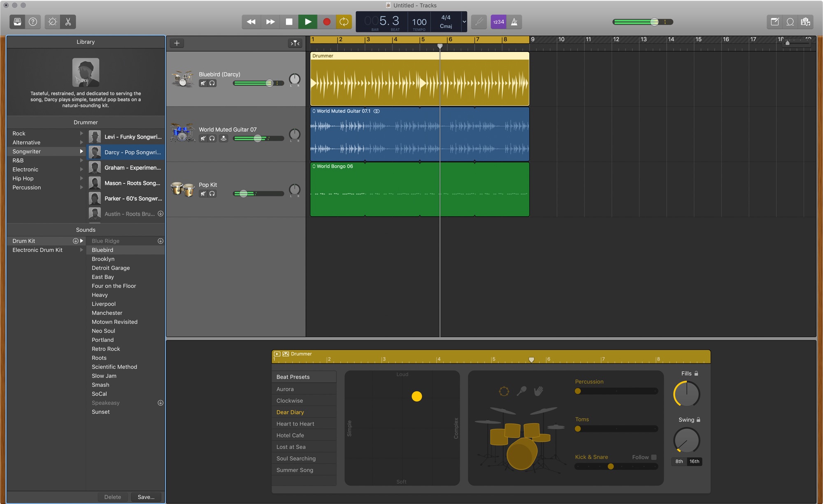Check the Follow checkbox for Kick & Snare

pyautogui.click(x=654, y=457)
